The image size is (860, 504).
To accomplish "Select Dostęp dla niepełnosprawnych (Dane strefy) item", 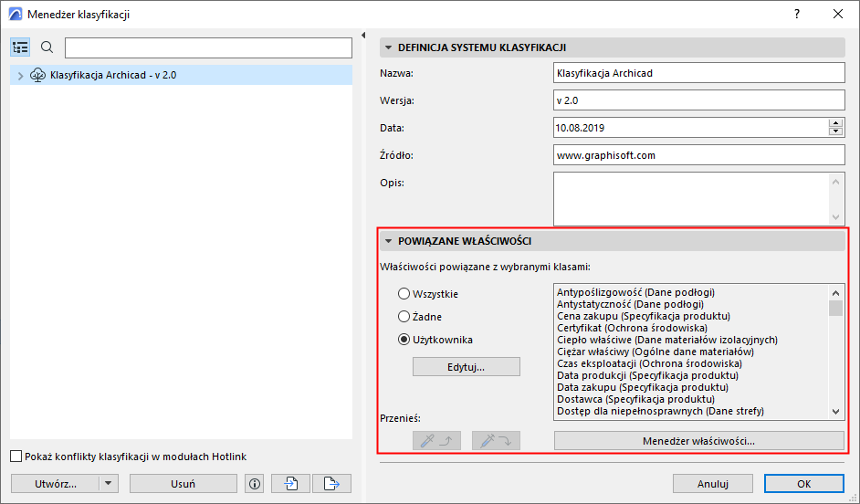I will pyautogui.click(x=660, y=411).
